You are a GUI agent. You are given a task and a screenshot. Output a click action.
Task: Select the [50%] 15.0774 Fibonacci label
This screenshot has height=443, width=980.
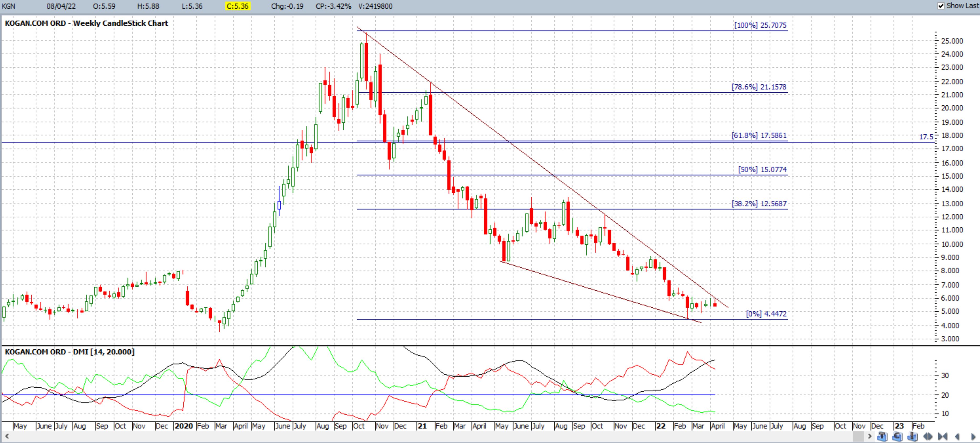click(x=762, y=169)
